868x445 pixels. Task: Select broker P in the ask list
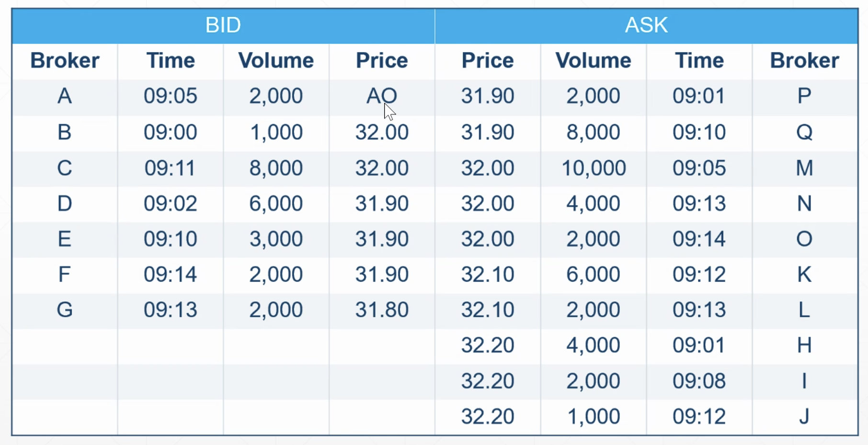[x=804, y=96]
